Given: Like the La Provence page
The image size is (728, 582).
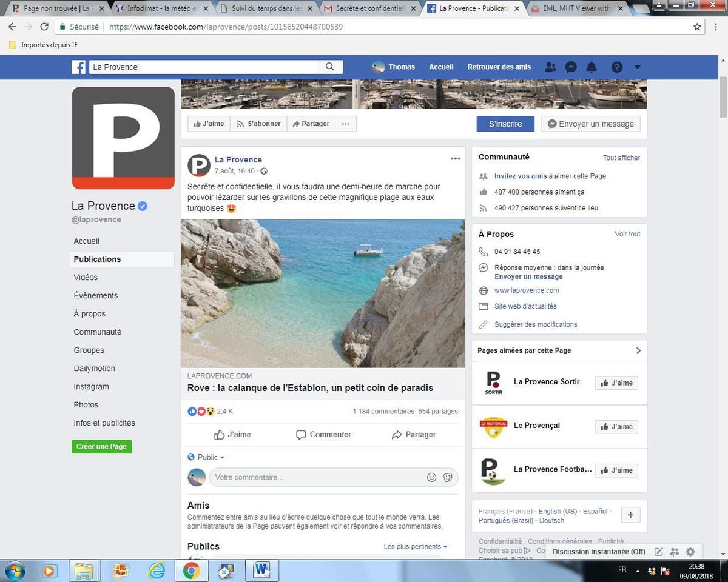Looking at the screenshot, I should click(209, 124).
